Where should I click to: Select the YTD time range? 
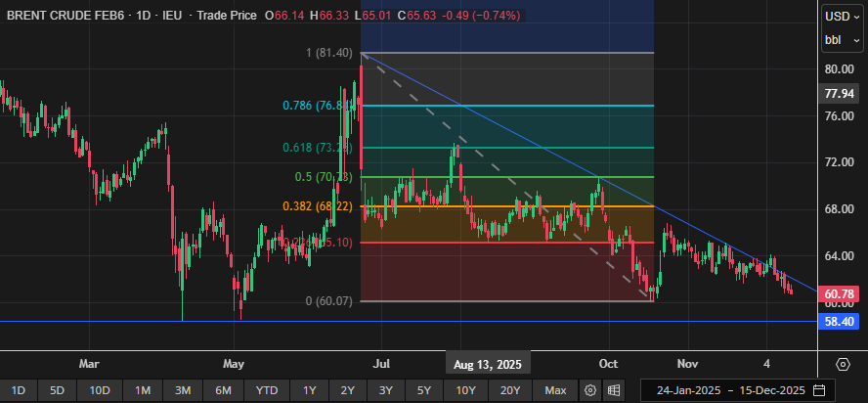coord(266,390)
